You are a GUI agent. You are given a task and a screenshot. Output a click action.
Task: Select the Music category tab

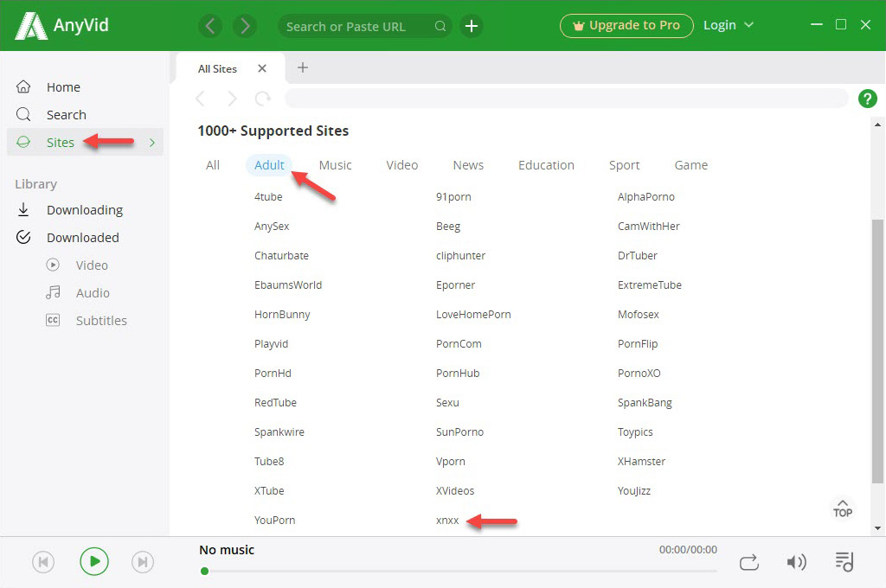(335, 165)
